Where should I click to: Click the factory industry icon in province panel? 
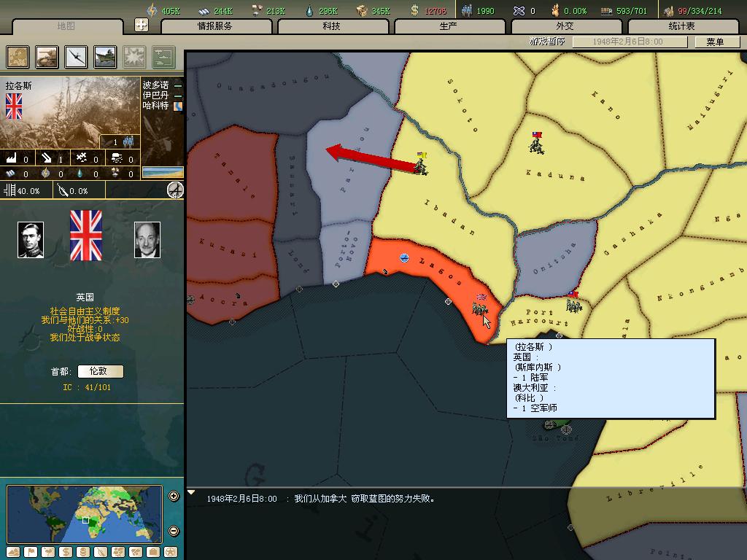pos(12,158)
